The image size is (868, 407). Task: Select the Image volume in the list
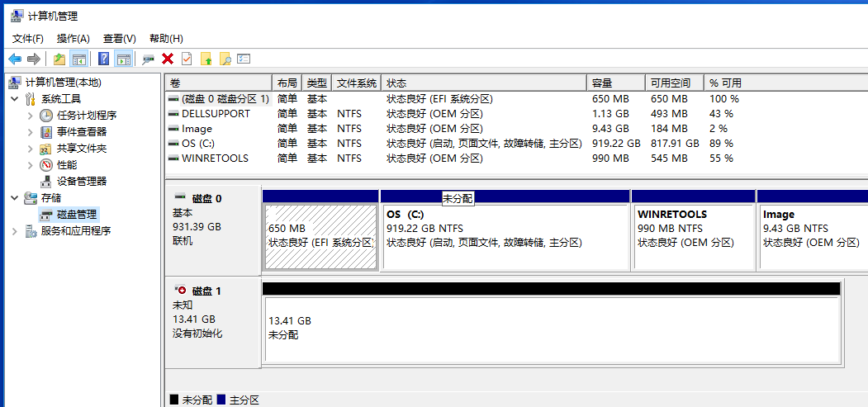(x=516, y=129)
